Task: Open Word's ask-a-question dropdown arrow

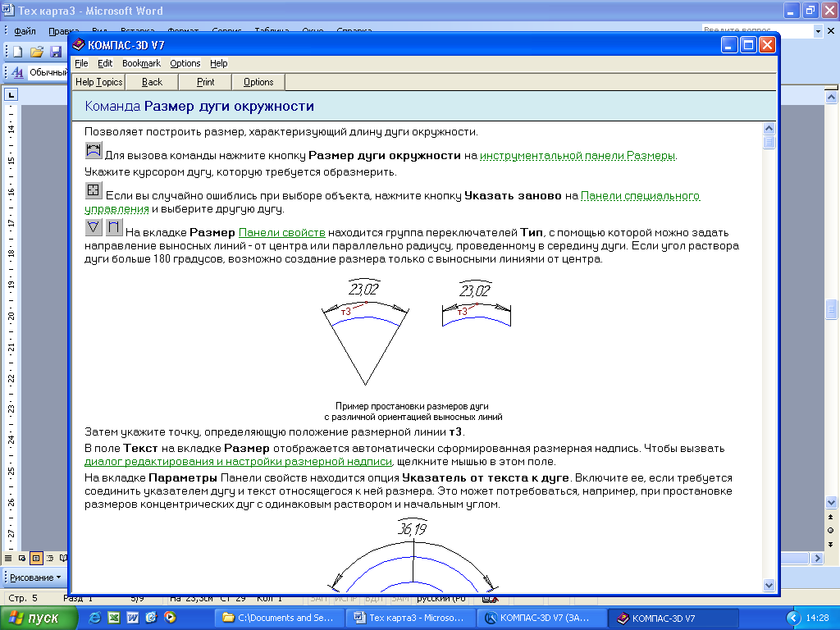Action: (818, 31)
